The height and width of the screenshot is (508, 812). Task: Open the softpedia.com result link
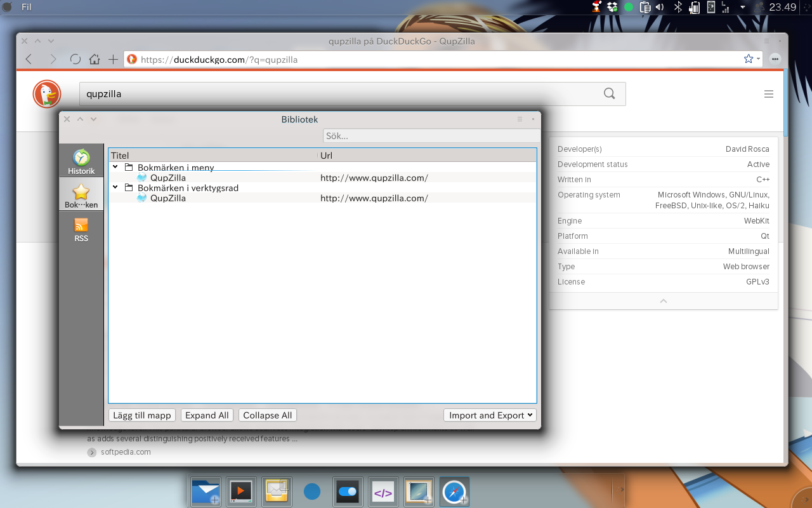point(126,452)
